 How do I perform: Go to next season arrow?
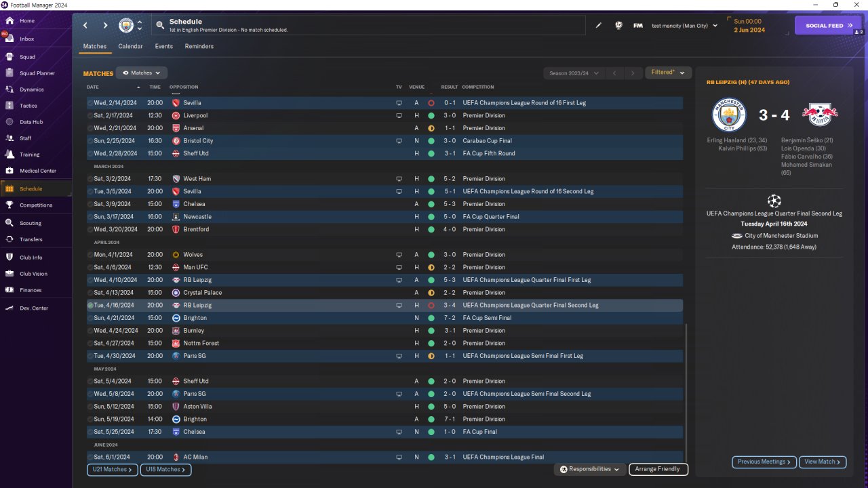(x=633, y=73)
